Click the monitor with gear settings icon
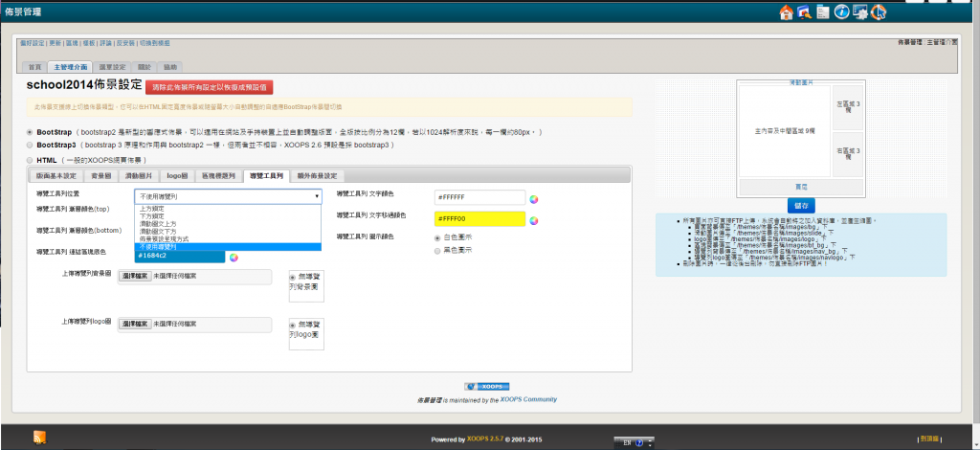The image size is (980, 450). click(860, 11)
